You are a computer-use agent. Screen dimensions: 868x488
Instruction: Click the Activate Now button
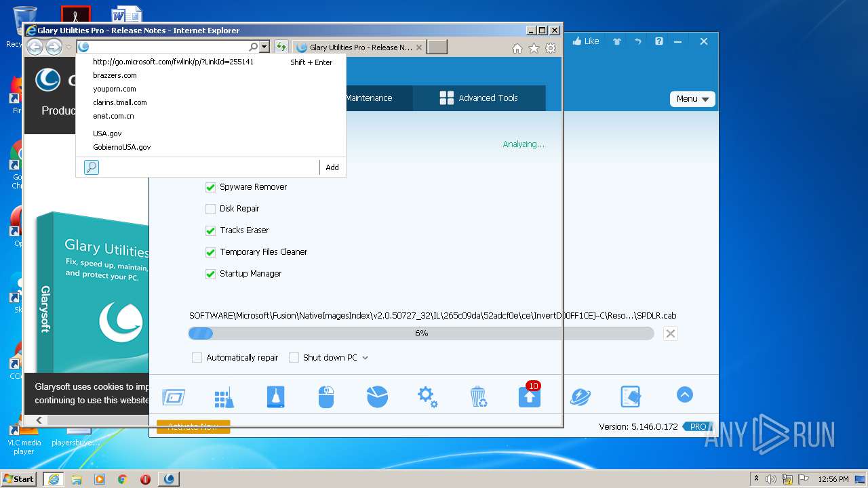click(x=193, y=426)
